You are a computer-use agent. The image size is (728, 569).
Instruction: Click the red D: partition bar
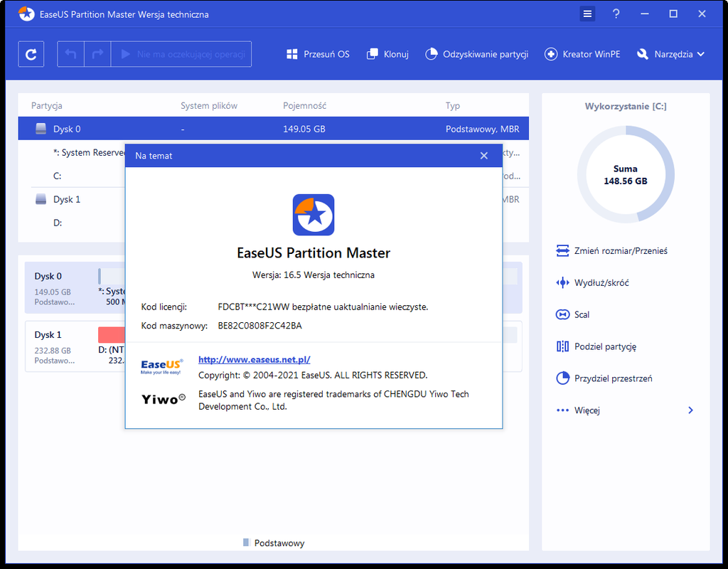pos(112,335)
